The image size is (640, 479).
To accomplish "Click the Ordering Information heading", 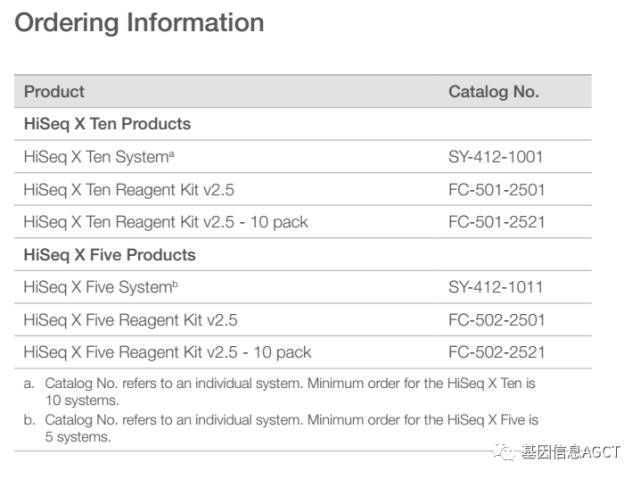I will coord(139,22).
